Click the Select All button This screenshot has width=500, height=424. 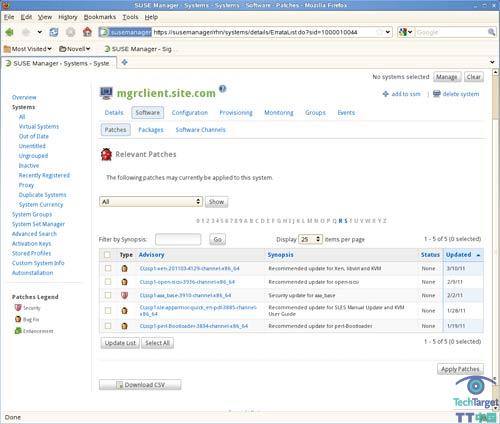click(x=157, y=343)
